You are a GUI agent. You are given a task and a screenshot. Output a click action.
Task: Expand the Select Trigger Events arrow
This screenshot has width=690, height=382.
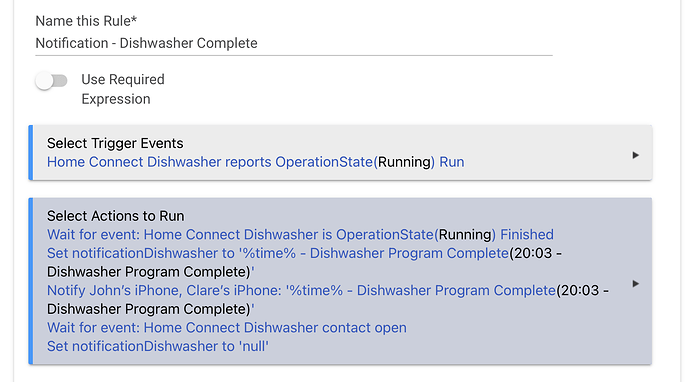pos(635,155)
